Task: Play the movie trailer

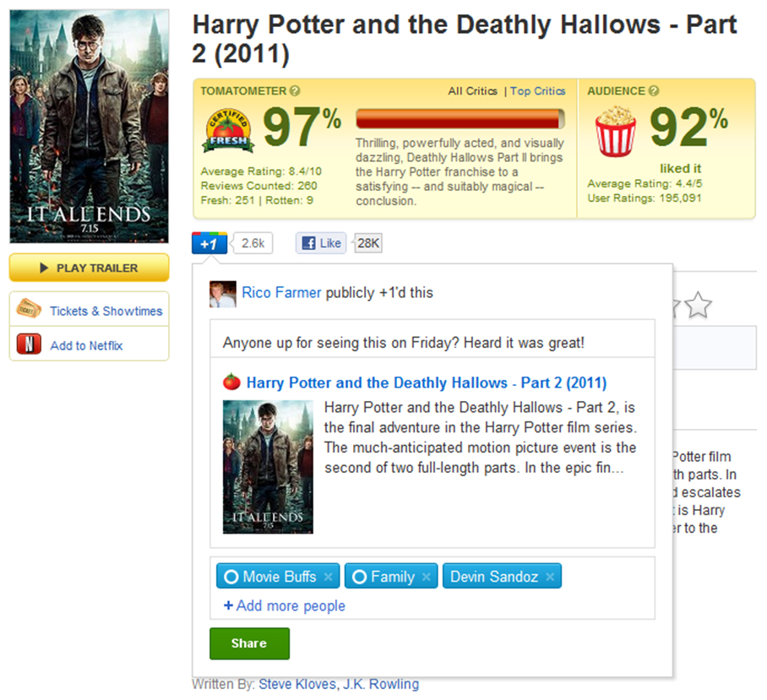Action: point(89,268)
